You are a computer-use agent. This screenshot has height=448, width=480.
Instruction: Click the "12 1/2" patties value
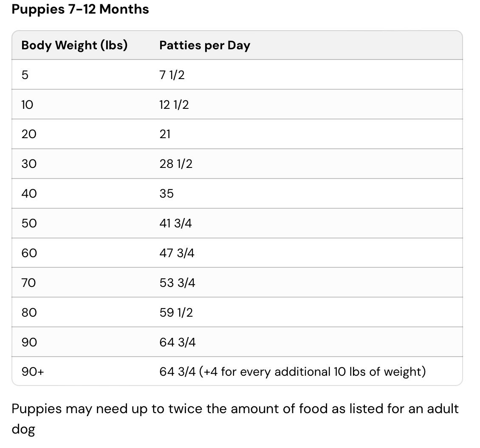pos(174,105)
